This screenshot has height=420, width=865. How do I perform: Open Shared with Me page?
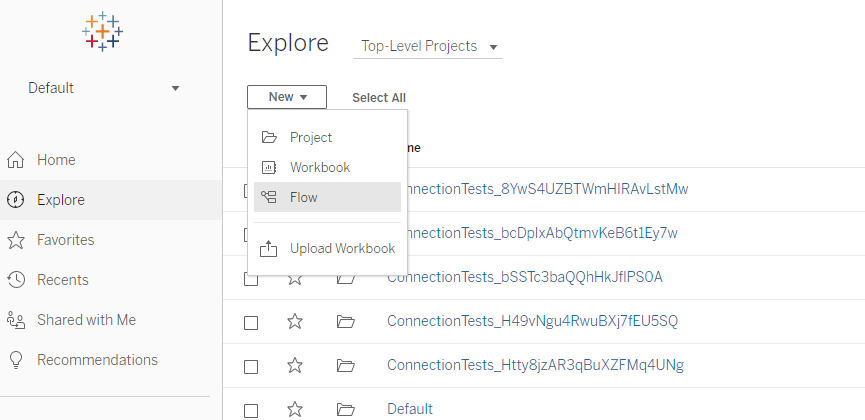(86, 320)
